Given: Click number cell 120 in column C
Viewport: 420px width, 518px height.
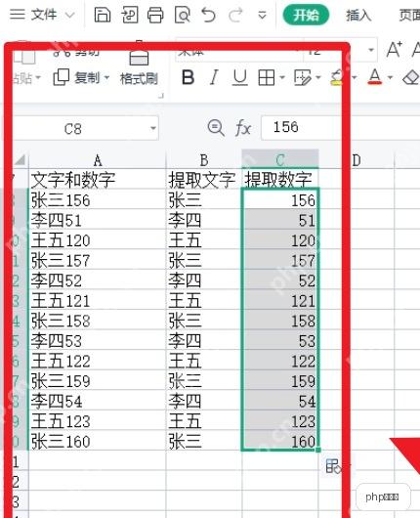Looking at the screenshot, I should (280, 239).
